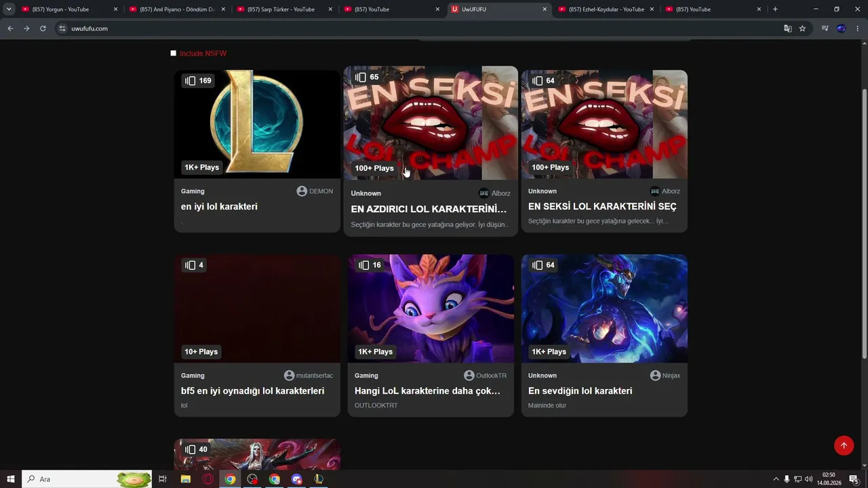Close the Yorgun - YouTube tab
Viewport: 868px width, 488px height.
pos(116,9)
